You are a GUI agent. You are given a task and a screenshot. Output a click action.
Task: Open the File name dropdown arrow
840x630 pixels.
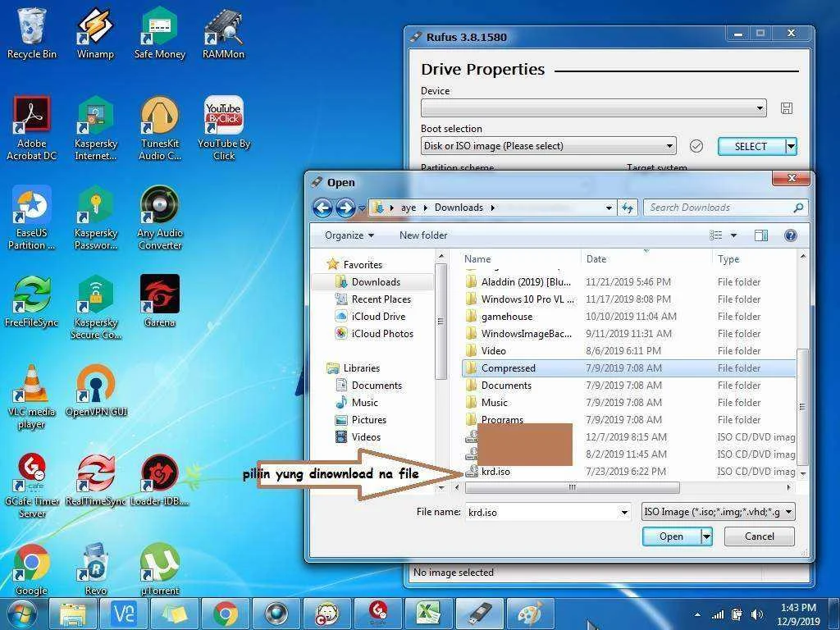[x=624, y=512]
